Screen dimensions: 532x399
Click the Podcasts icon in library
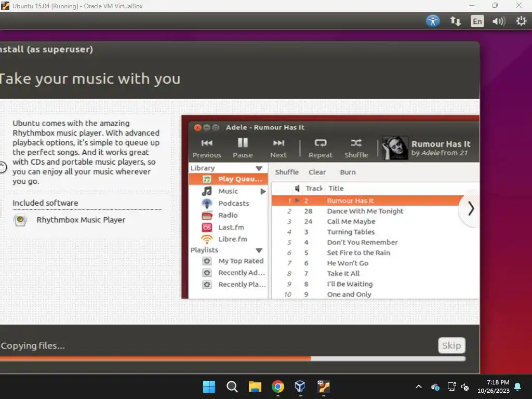pyautogui.click(x=207, y=203)
